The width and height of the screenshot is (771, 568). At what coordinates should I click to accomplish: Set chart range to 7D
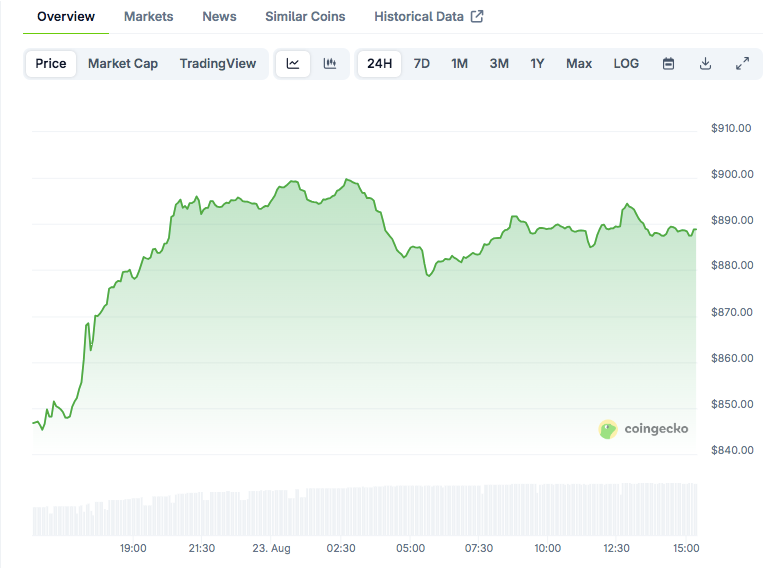[421, 63]
